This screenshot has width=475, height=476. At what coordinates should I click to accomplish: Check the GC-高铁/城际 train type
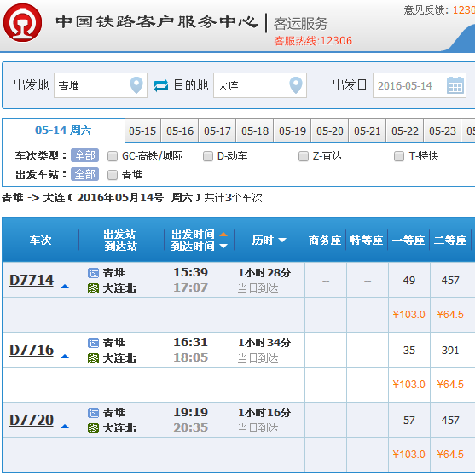113,156
